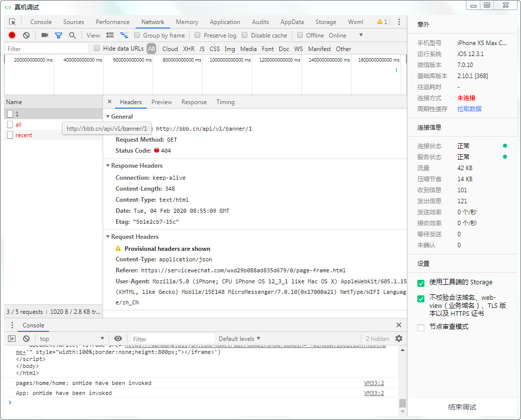The width and height of the screenshot is (521, 420).
Task: Enable Group by frame checkbox
Action: point(137,35)
